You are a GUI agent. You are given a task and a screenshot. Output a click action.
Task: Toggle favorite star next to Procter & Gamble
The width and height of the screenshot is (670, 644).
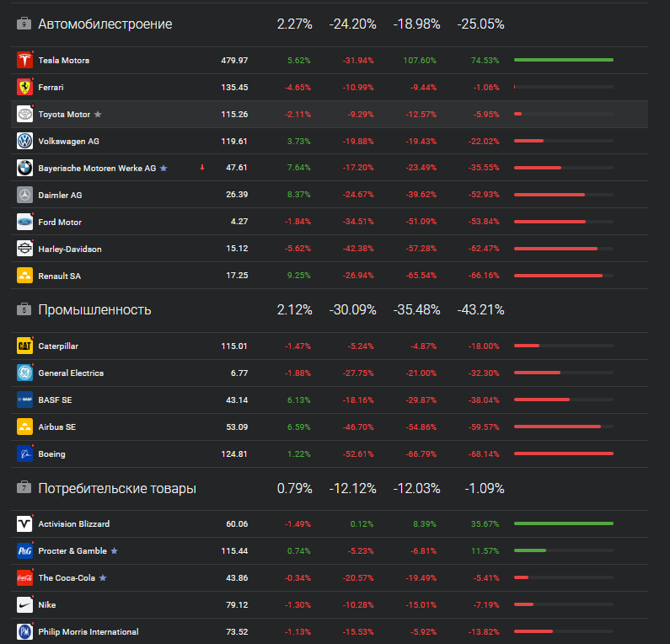pos(115,551)
